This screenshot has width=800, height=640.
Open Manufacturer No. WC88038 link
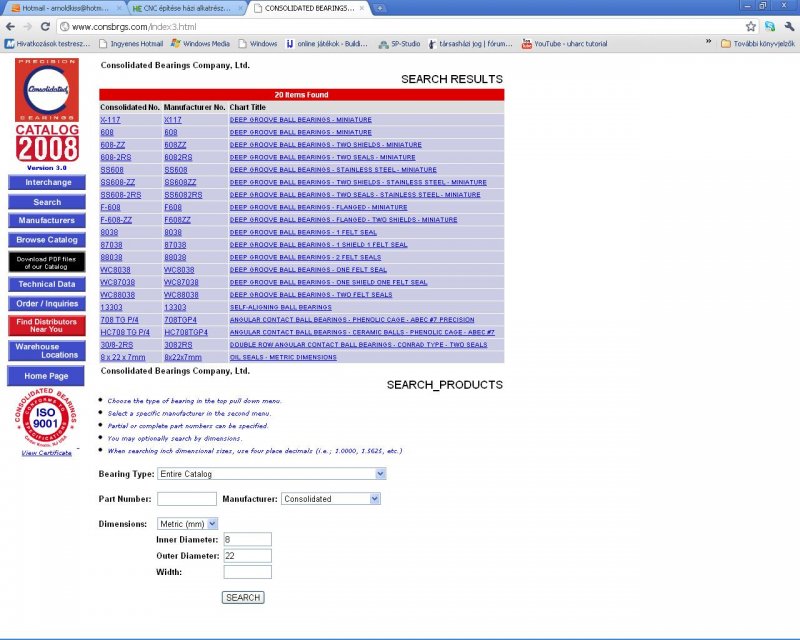click(181, 295)
